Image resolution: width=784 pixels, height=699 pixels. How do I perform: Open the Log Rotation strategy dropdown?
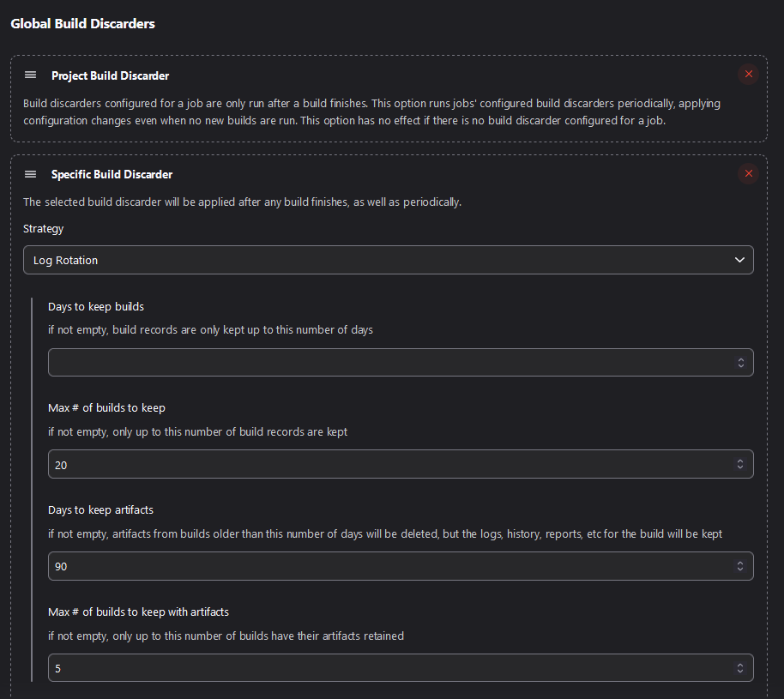click(388, 260)
